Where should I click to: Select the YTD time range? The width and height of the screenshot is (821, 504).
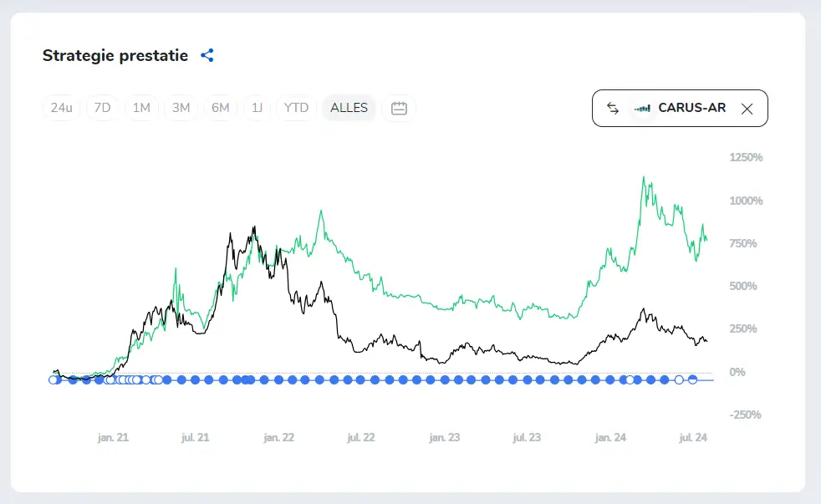[296, 108]
